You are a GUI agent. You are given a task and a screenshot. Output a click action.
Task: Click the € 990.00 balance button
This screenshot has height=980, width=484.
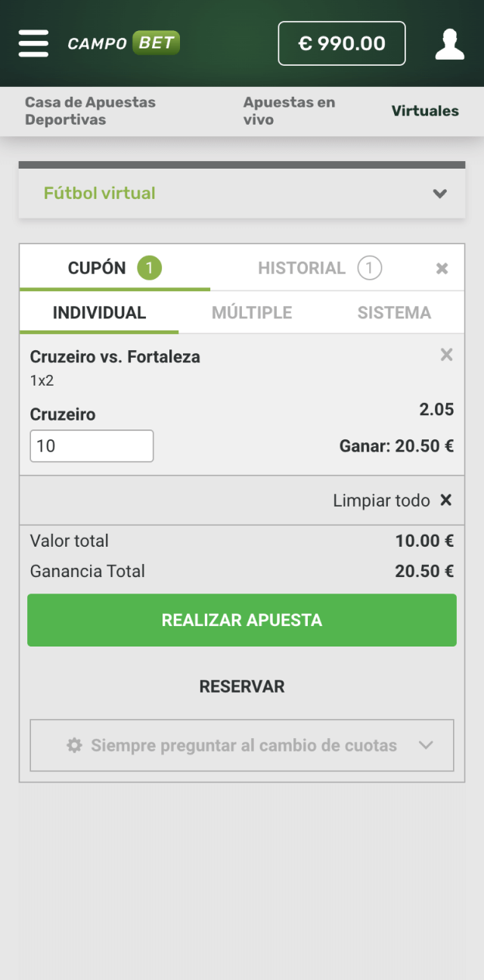tap(342, 44)
